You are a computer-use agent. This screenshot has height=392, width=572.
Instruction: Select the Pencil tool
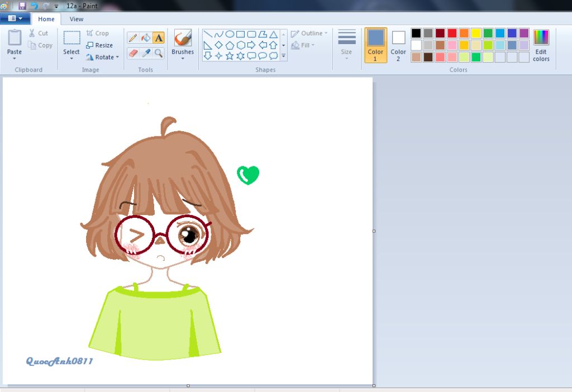tap(133, 37)
